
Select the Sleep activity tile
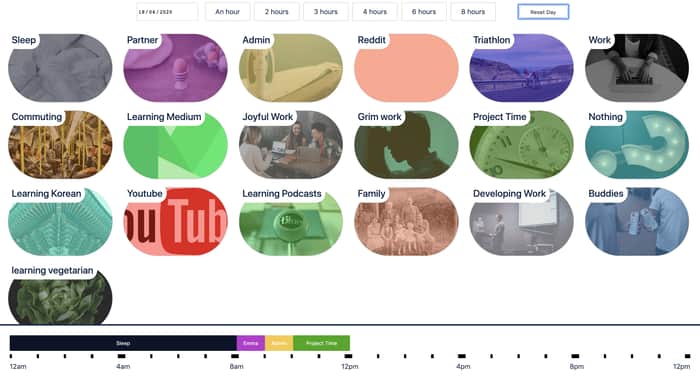(60, 68)
